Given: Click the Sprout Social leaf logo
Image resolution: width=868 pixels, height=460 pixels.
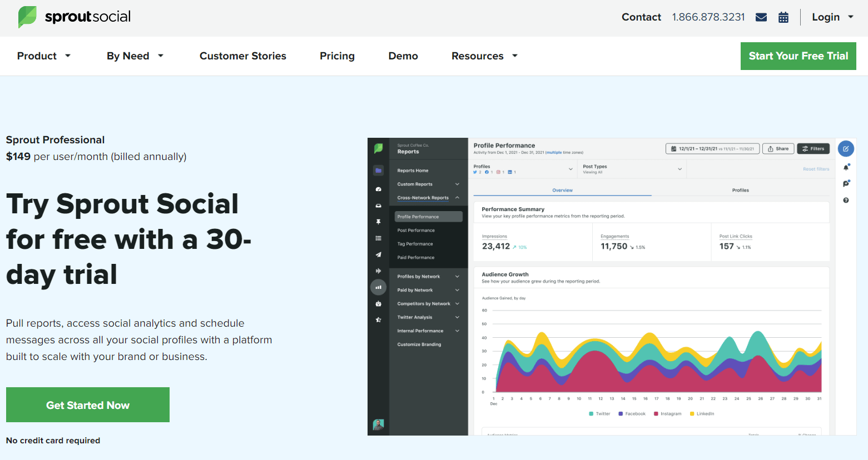Looking at the screenshot, I should pyautogui.click(x=27, y=17).
